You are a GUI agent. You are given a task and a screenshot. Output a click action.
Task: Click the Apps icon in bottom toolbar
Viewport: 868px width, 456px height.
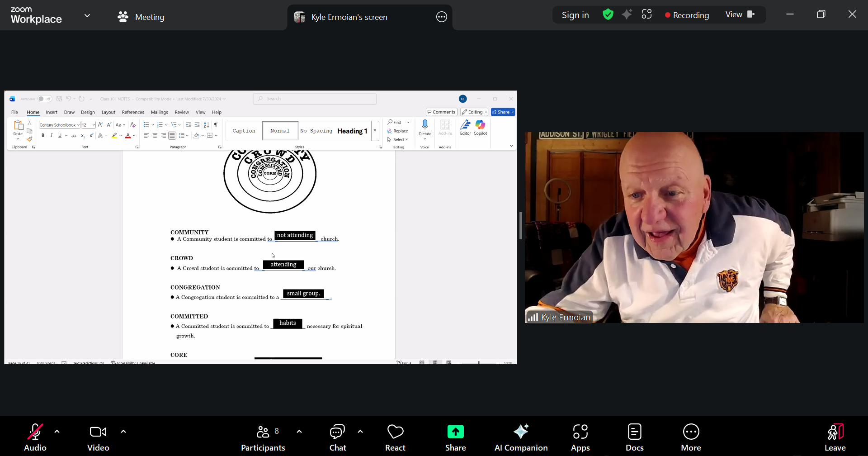pyautogui.click(x=580, y=437)
